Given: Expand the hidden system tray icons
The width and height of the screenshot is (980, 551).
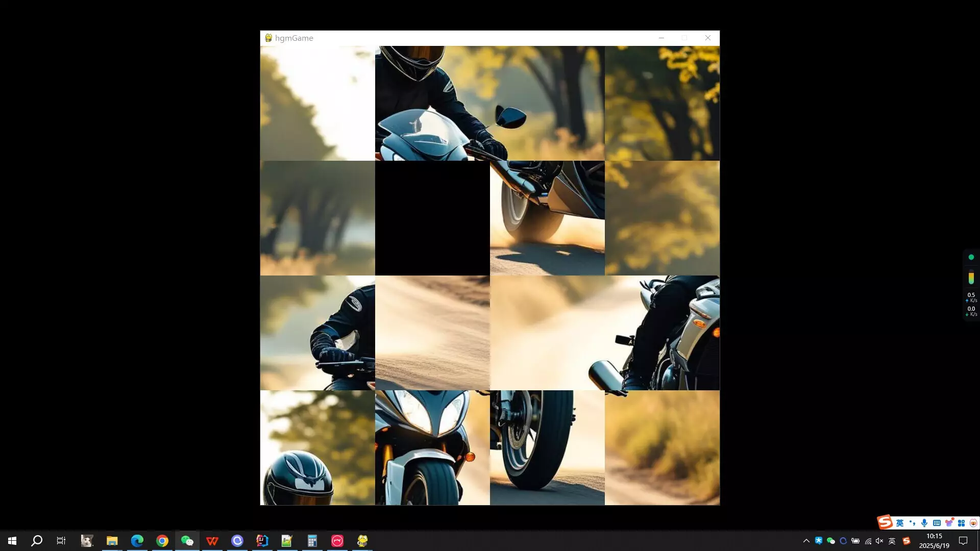Looking at the screenshot, I should point(805,540).
